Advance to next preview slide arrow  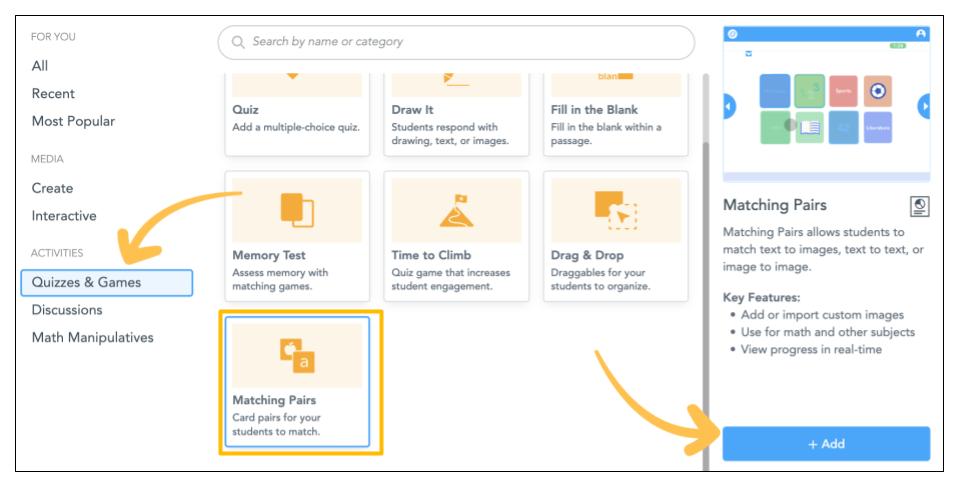click(924, 106)
